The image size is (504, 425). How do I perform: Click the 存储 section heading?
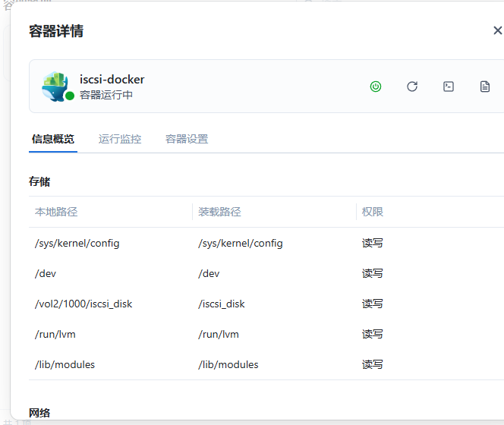[x=39, y=181]
